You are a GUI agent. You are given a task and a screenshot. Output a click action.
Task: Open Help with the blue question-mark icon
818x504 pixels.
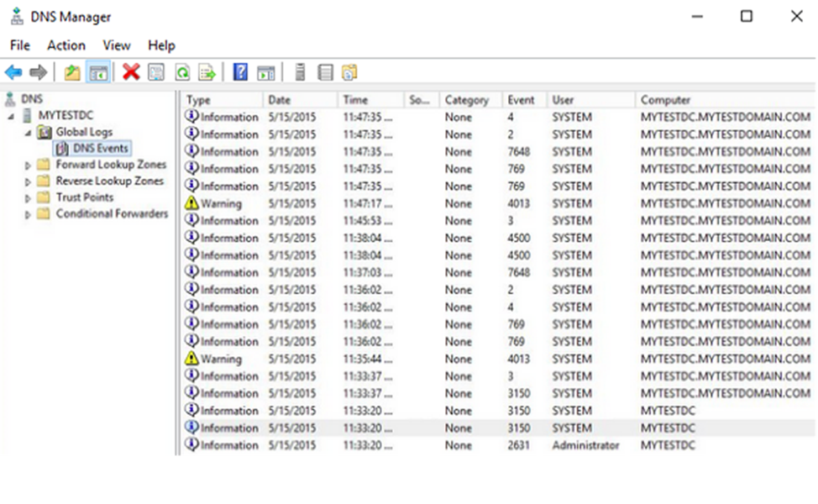[240, 72]
